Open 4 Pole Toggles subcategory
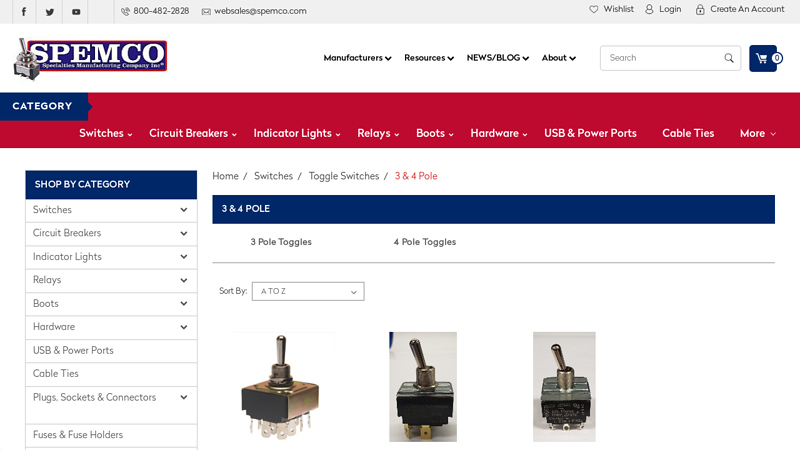Screen dimensions: 800x450 tap(424, 242)
